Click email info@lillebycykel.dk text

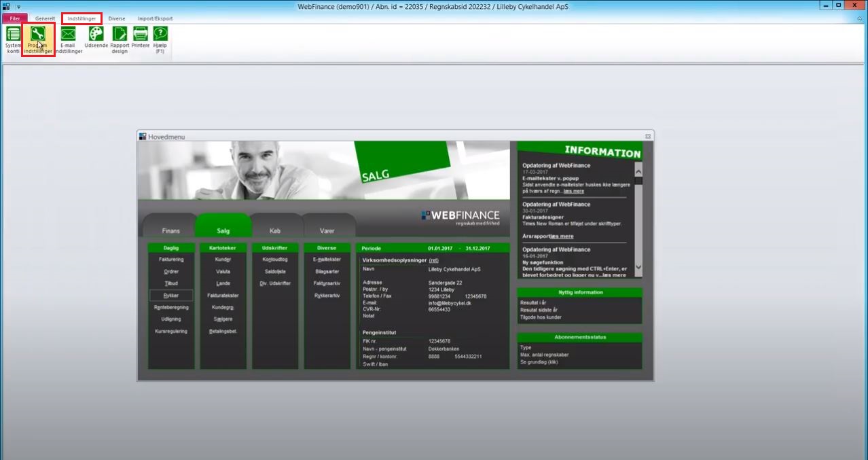[x=450, y=302]
